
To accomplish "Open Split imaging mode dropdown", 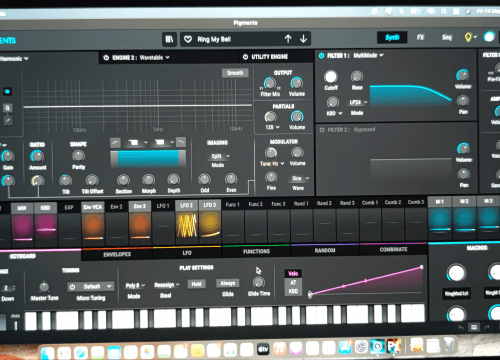I will point(220,156).
